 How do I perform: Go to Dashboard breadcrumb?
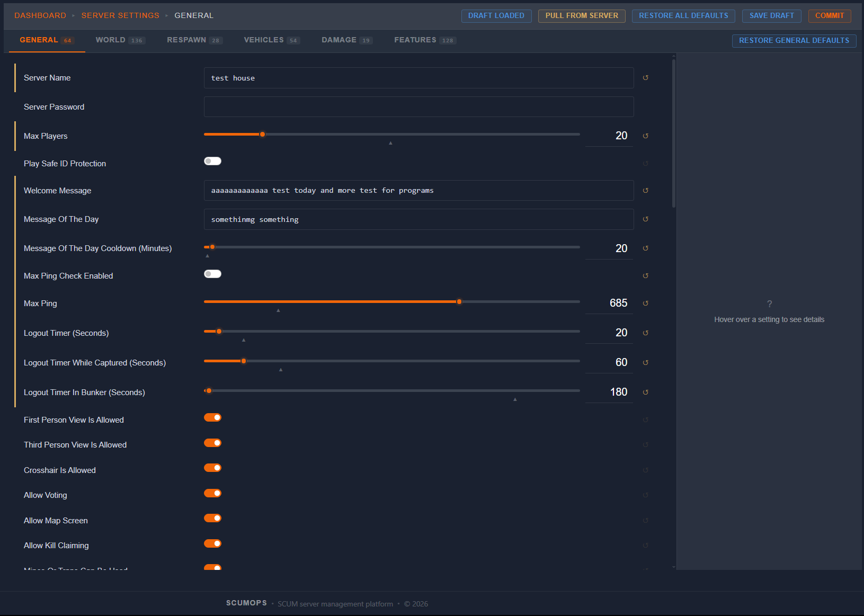point(40,15)
